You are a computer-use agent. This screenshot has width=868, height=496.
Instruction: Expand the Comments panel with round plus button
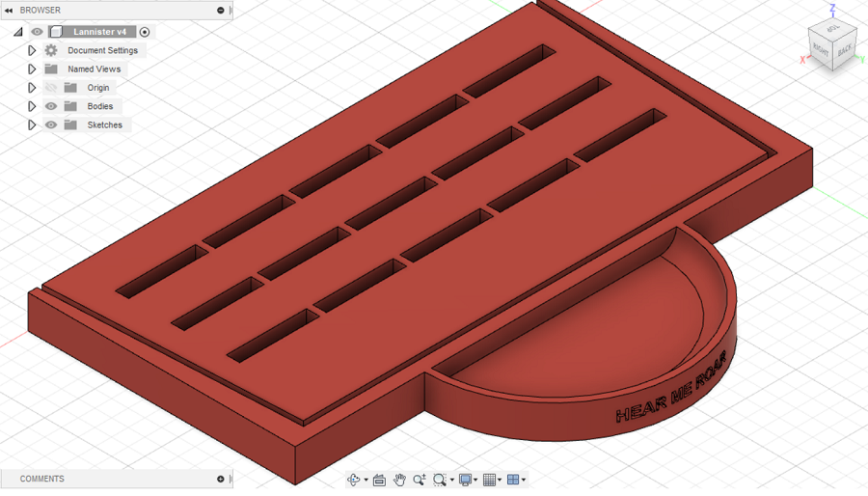[220, 479]
